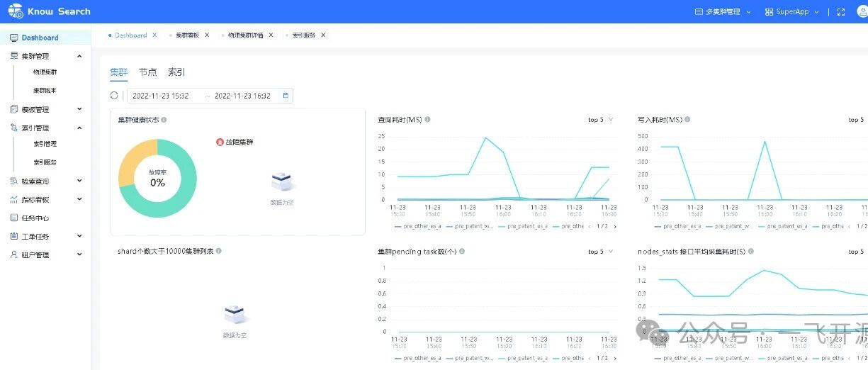Click the start time field 2022-11-23 15:32
868x370 pixels.
[161, 96]
